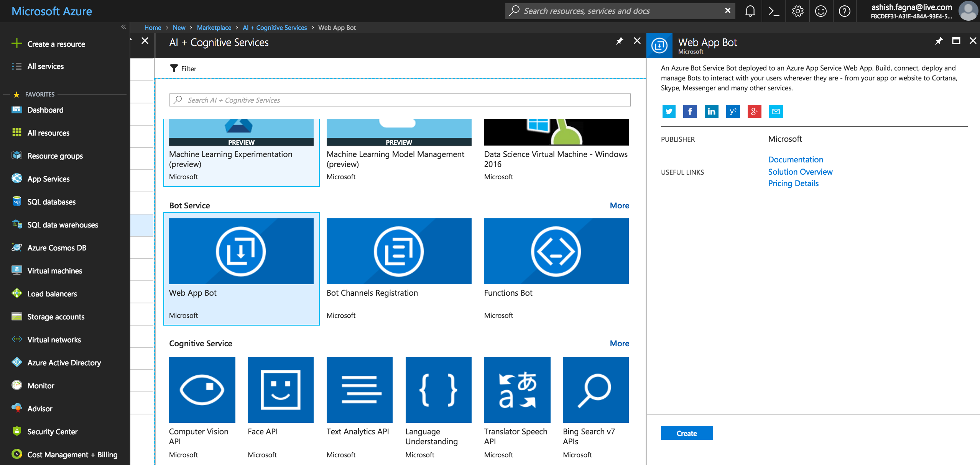Collapse the left navigation sidebar
The width and height of the screenshot is (980, 465).
[123, 27]
